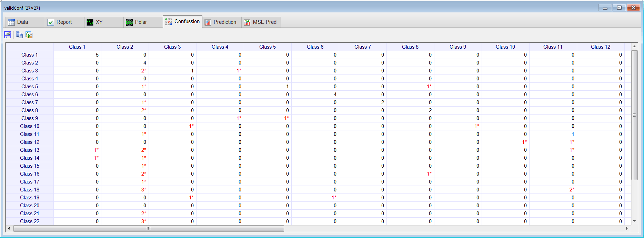Image resolution: width=644 pixels, height=238 pixels.
Task: Select the Class 3 row header
Action: 30,71
